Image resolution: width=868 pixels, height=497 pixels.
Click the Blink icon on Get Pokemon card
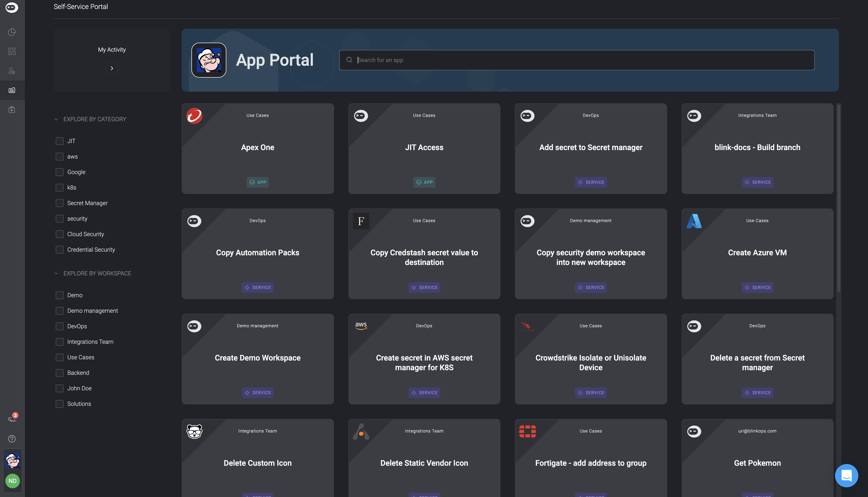(x=694, y=432)
